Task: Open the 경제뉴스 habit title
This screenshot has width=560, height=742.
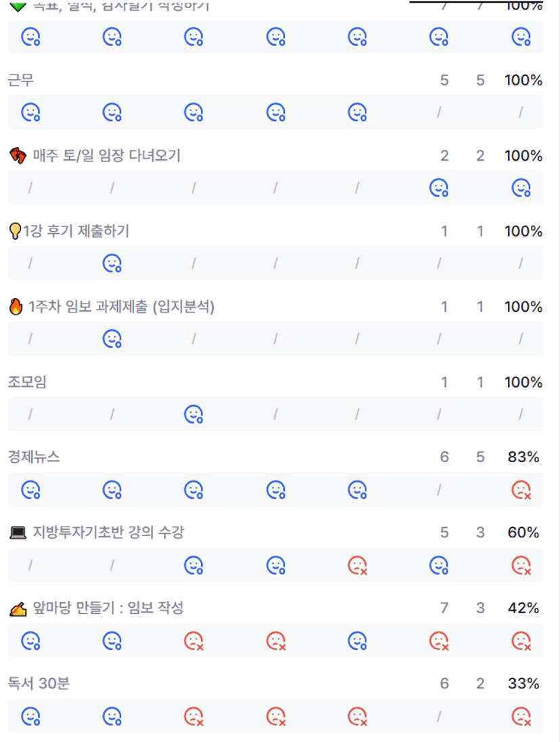Action: click(34, 457)
